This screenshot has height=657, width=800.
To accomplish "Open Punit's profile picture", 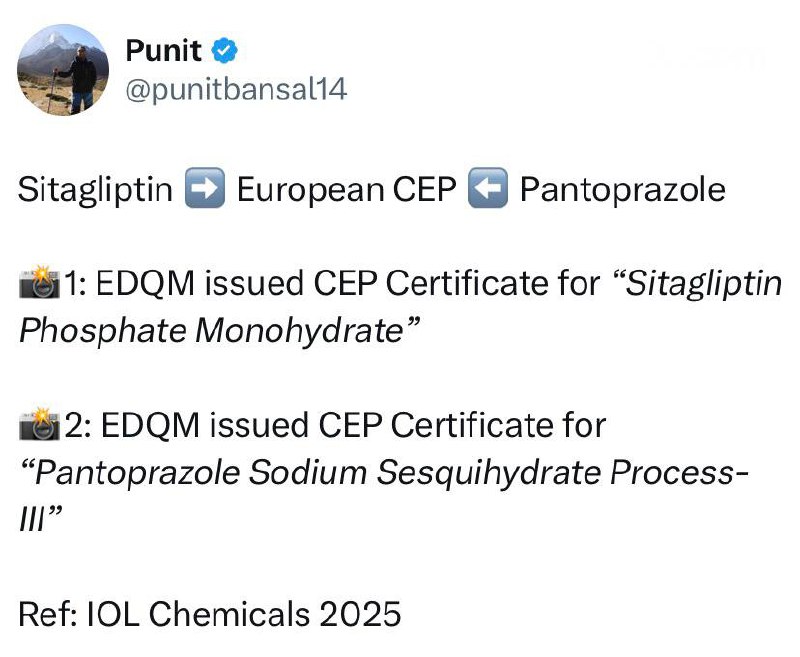I will point(63,69).
